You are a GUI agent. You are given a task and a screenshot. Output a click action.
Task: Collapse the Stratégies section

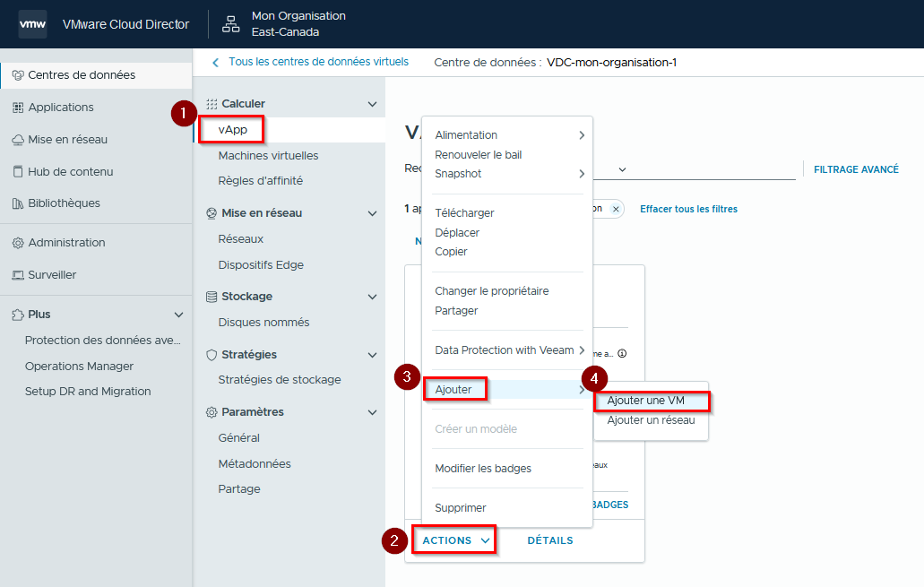(373, 355)
